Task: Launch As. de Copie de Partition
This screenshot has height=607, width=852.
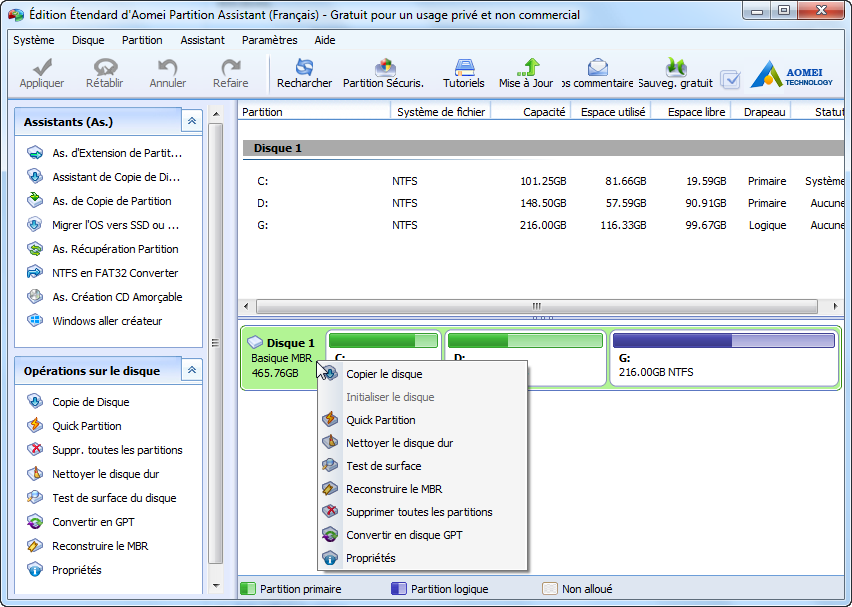Action: click(x=99, y=201)
